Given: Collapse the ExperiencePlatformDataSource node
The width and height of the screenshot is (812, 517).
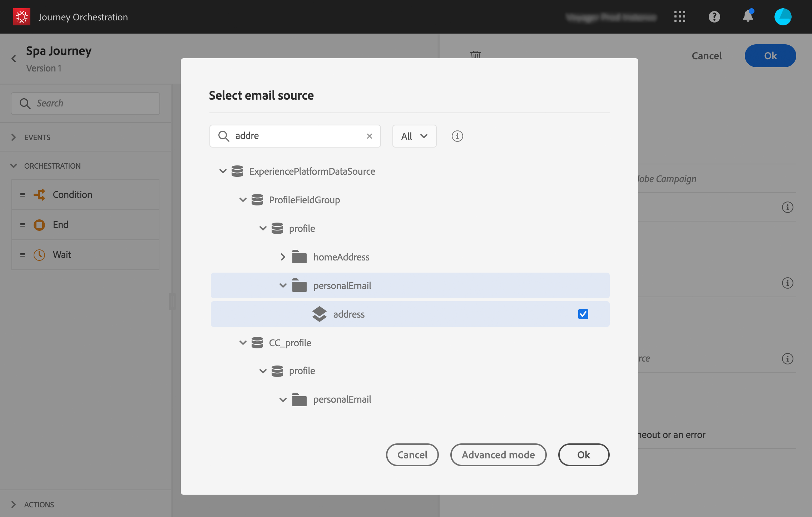Looking at the screenshot, I should coord(223,171).
